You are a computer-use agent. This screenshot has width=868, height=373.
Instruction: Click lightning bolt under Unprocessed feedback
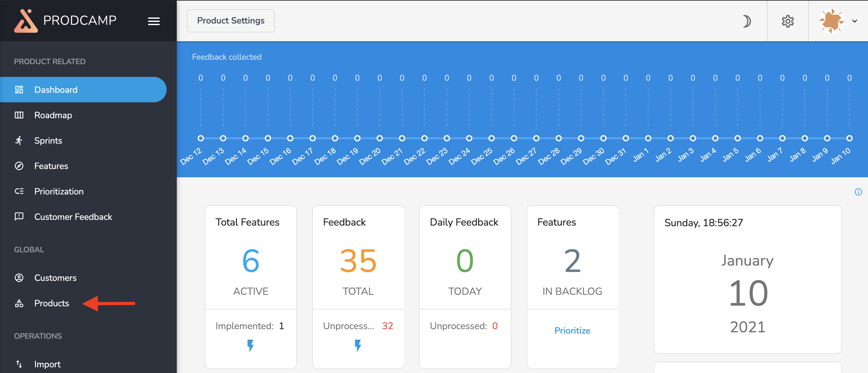[x=358, y=345]
